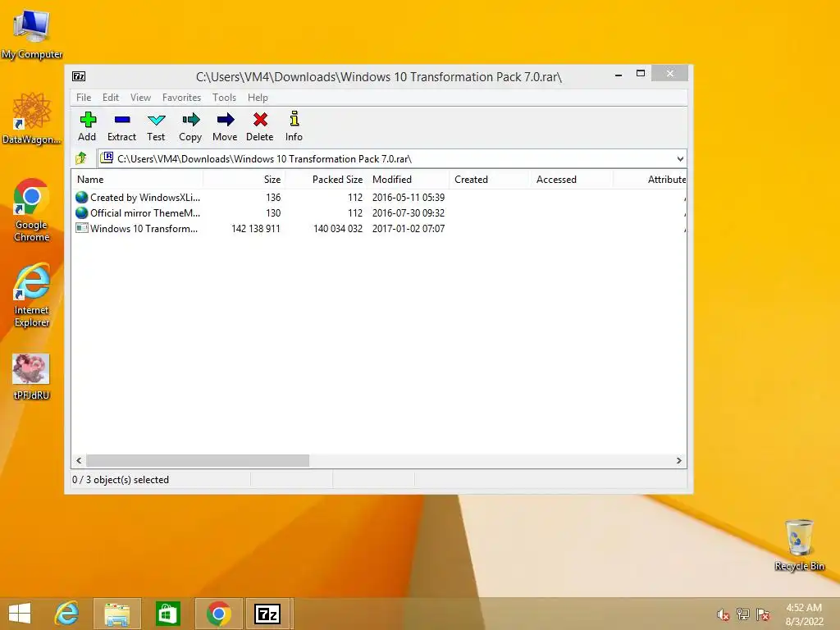Select Google Chrome desktop shortcut
Screen dimensions: 840x630
(32, 210)
